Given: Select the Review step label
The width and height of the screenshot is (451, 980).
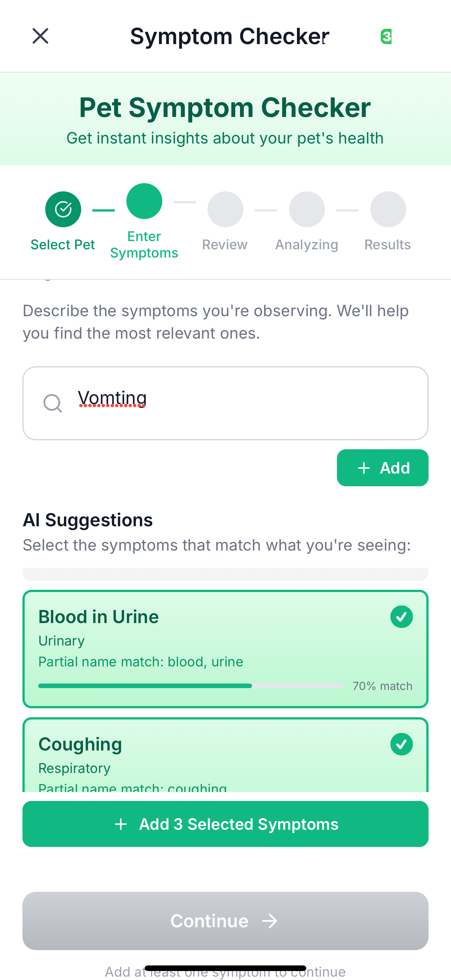Looking at the screenshot, I should [225, 244].
